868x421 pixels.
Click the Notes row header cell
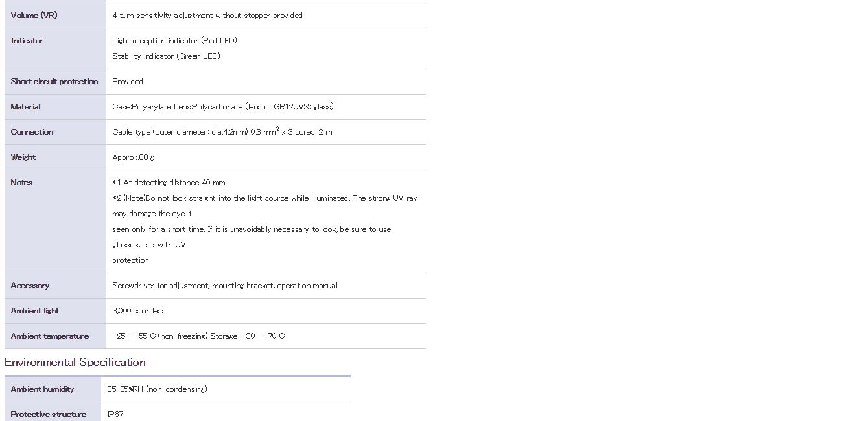tap(55, 222)
